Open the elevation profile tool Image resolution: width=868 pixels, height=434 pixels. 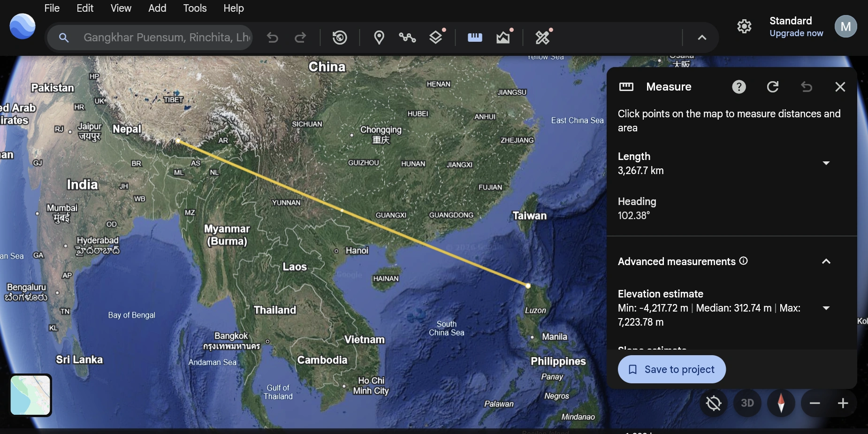(503, 37)
